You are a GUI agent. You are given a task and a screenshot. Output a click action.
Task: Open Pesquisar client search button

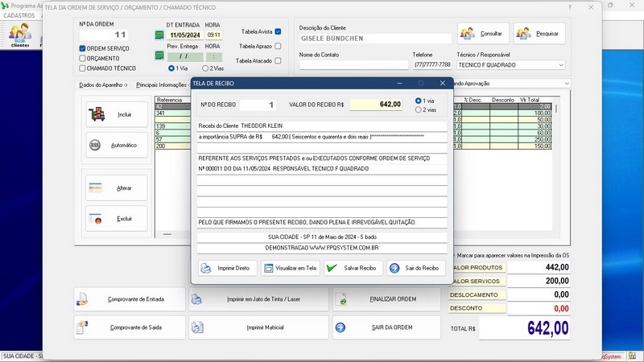[539, 34]
